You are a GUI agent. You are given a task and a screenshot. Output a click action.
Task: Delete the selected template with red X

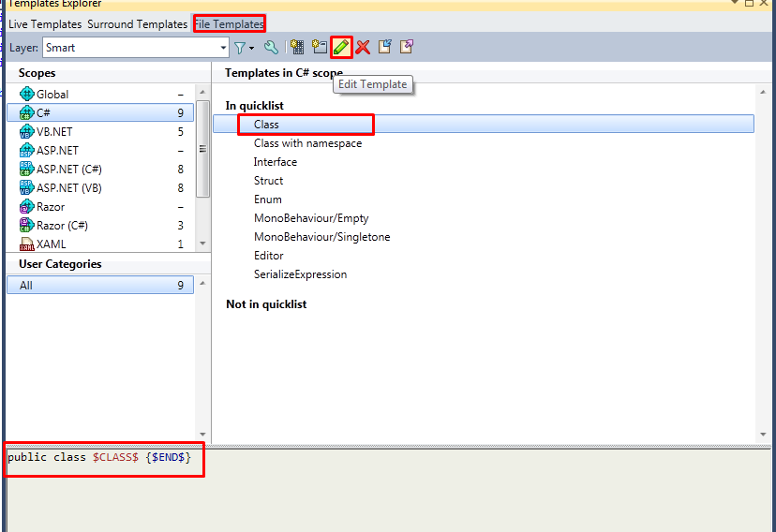tap(363, 48)
